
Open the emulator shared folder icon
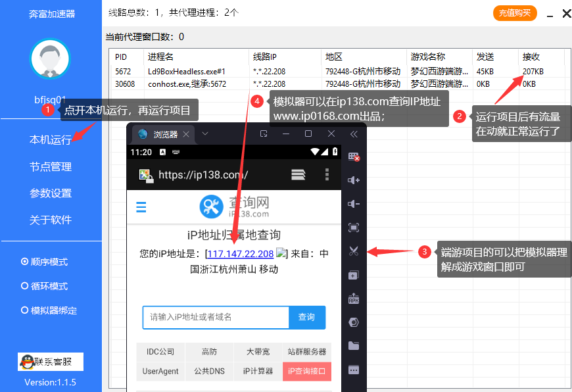tap(354, 346)
